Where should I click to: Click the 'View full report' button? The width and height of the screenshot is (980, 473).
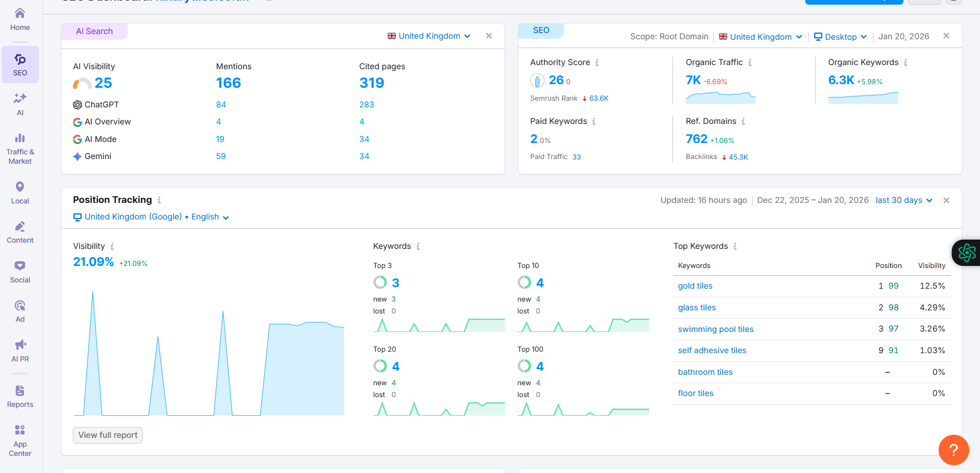click(107, 435)
